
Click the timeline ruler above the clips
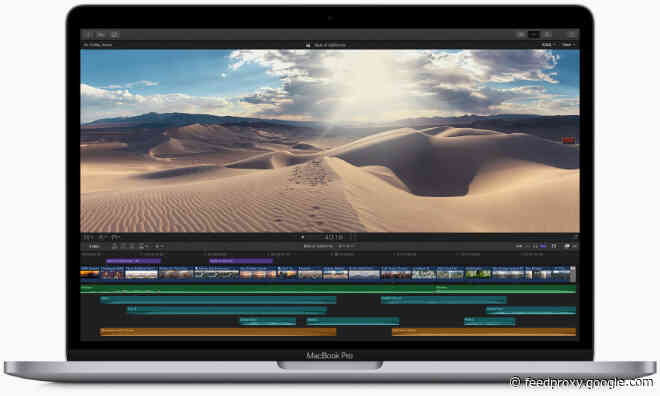(x=328, y=255)
